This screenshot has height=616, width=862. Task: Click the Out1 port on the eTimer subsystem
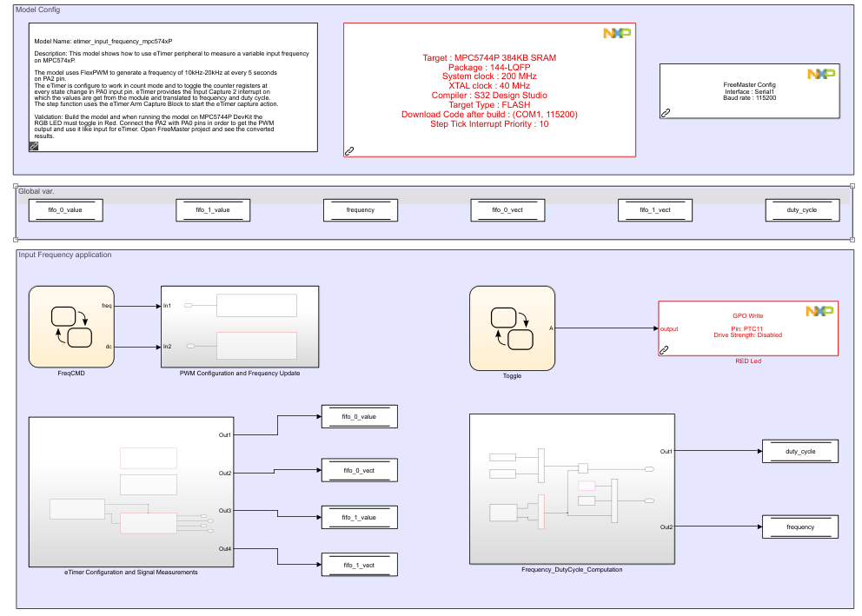click(x=225, y=435)
